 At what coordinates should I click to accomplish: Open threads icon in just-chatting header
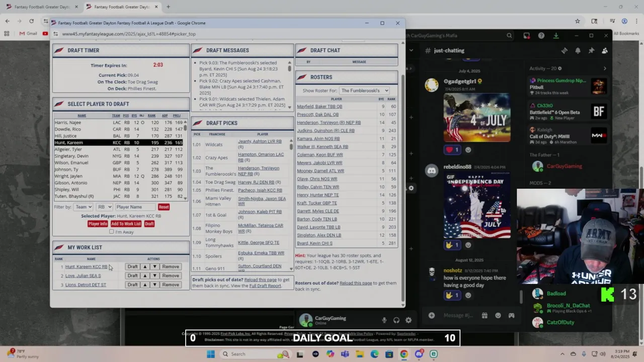565,50
